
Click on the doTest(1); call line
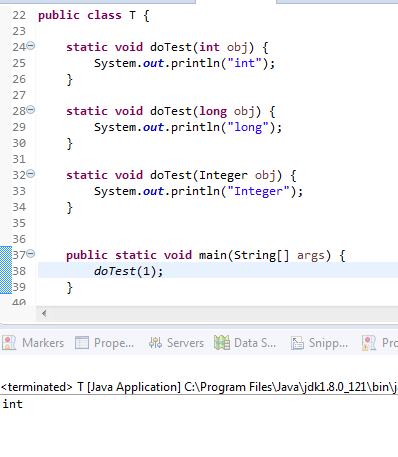click(128, 271)
